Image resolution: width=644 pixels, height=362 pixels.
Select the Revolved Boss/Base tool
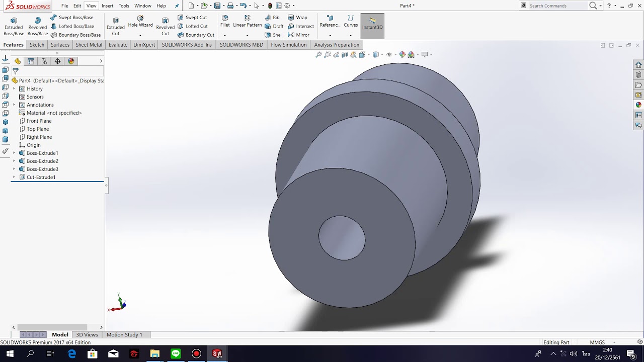38,27
